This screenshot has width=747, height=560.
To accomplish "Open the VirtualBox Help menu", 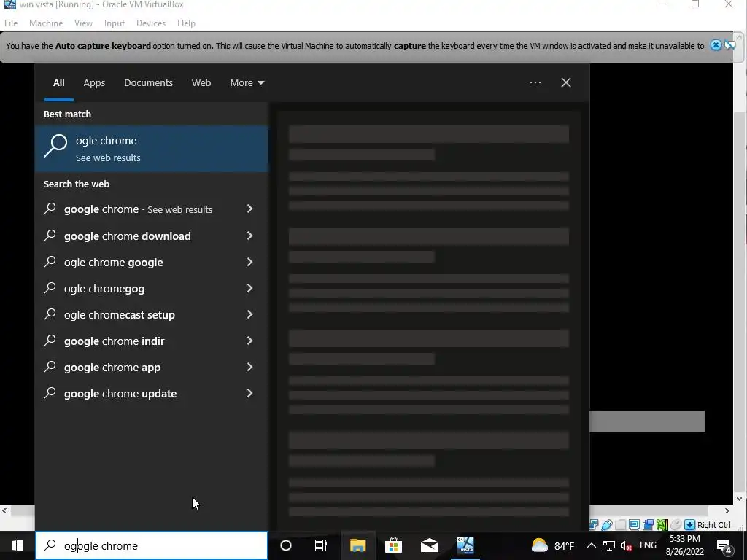I will [186, 23].
